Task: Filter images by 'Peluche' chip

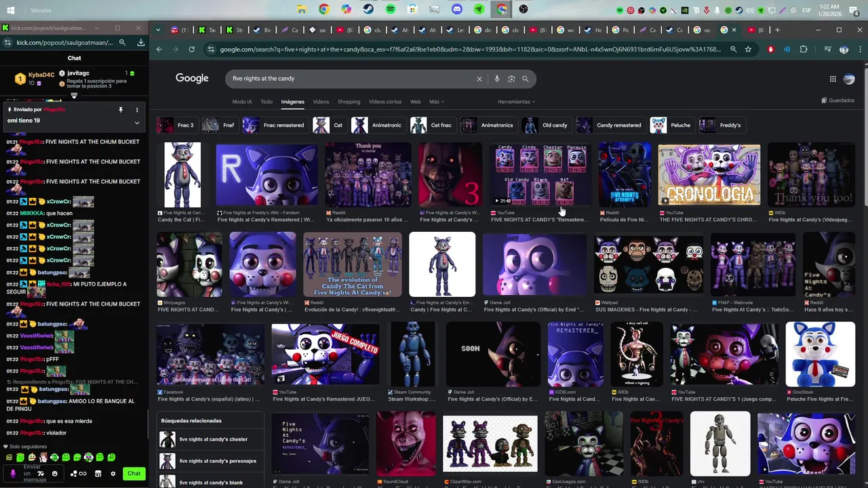Action: click(671, 125)
